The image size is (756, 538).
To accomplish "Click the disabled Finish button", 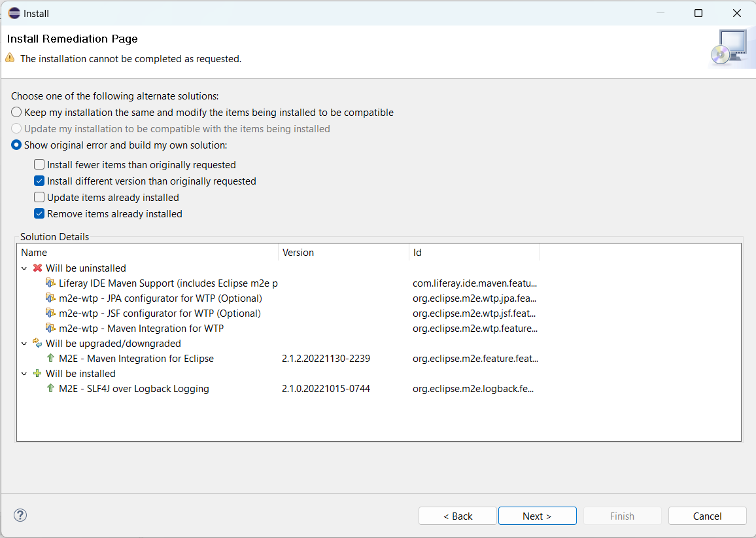I will coord(622,516).
